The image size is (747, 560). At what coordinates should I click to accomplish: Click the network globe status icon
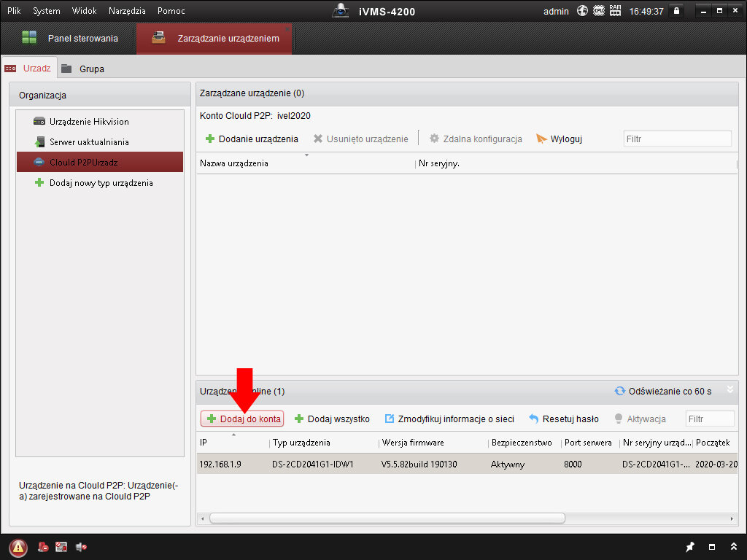pyautogui.click(x=582, y=11)
